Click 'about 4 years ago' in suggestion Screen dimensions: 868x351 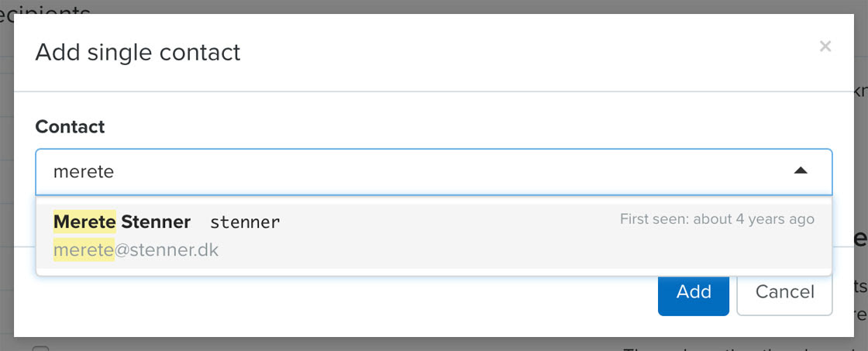(x=753, y=219)
